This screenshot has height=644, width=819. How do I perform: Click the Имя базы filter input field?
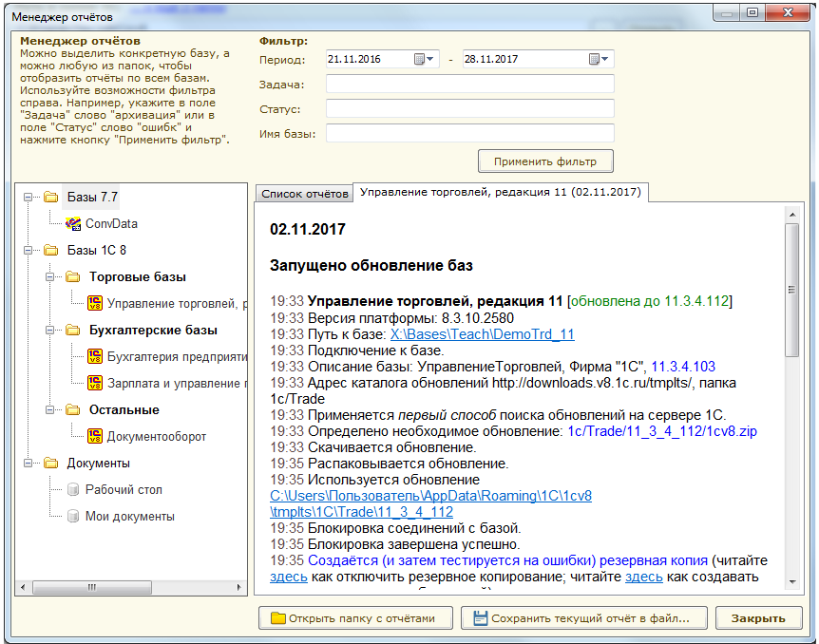[x=470, y=133]
